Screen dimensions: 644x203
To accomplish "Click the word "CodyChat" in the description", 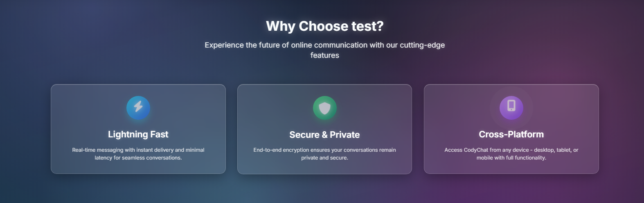I will (476, 150).
